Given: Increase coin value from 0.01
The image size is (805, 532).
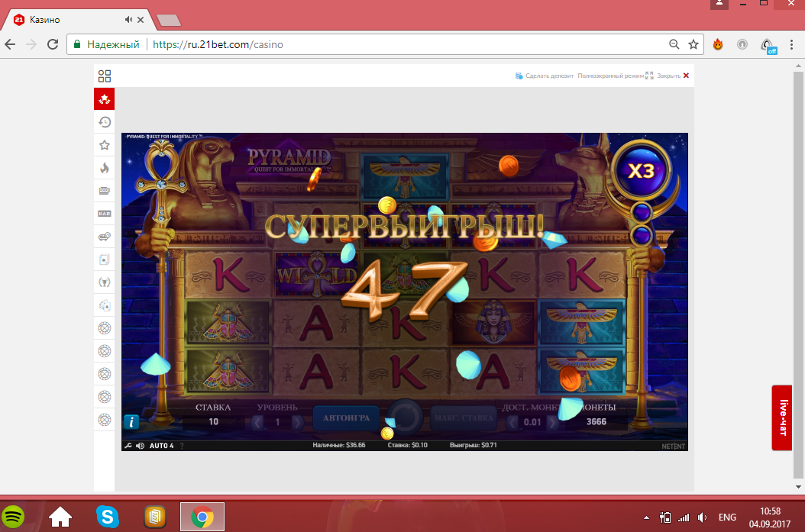Looking at the screenshot, I should pos(552,422).
